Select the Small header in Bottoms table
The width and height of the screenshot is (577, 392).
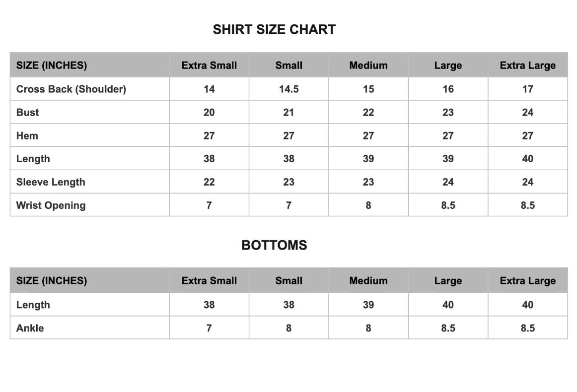(289, 280)
